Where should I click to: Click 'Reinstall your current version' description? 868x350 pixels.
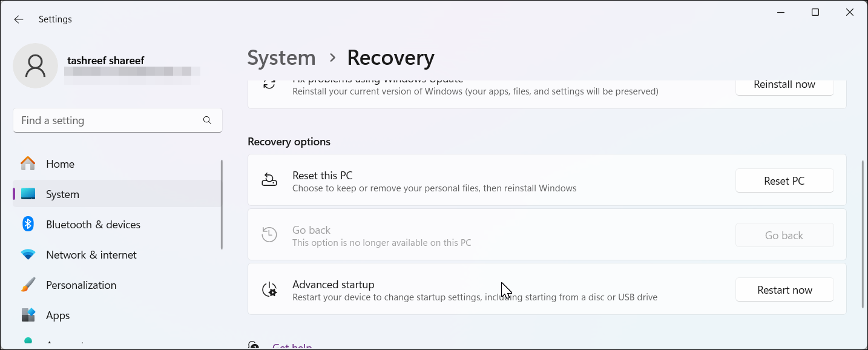coord(476,91)
